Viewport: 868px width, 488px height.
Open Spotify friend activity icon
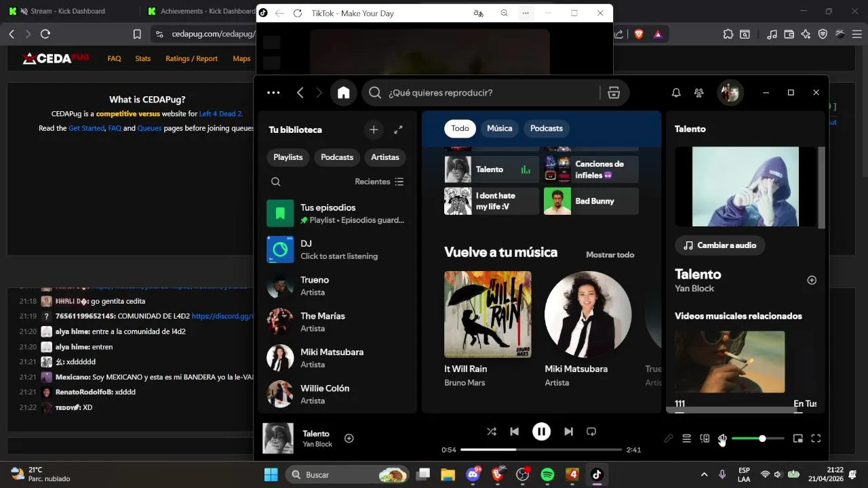point(699,93)
